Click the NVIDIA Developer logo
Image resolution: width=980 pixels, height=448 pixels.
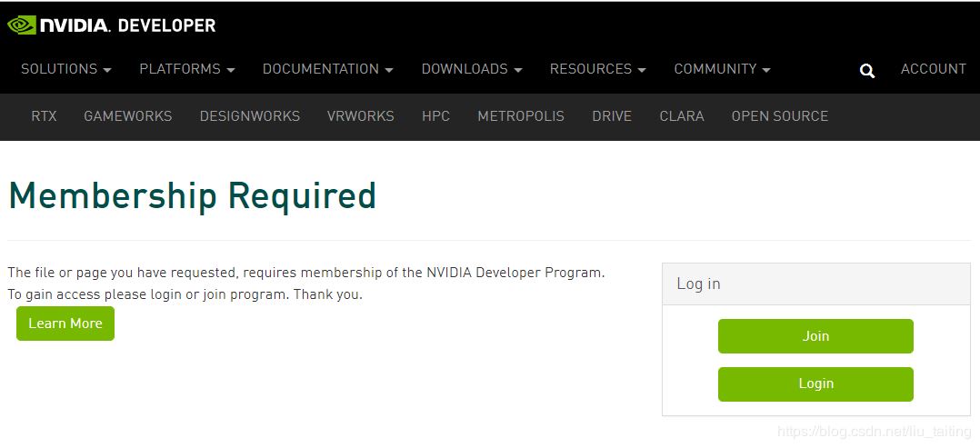[111, 25]
